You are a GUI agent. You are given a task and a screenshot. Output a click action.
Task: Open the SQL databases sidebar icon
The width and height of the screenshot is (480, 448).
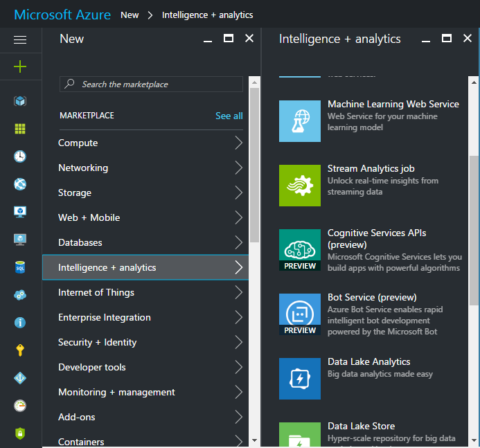tap(20, 267)
